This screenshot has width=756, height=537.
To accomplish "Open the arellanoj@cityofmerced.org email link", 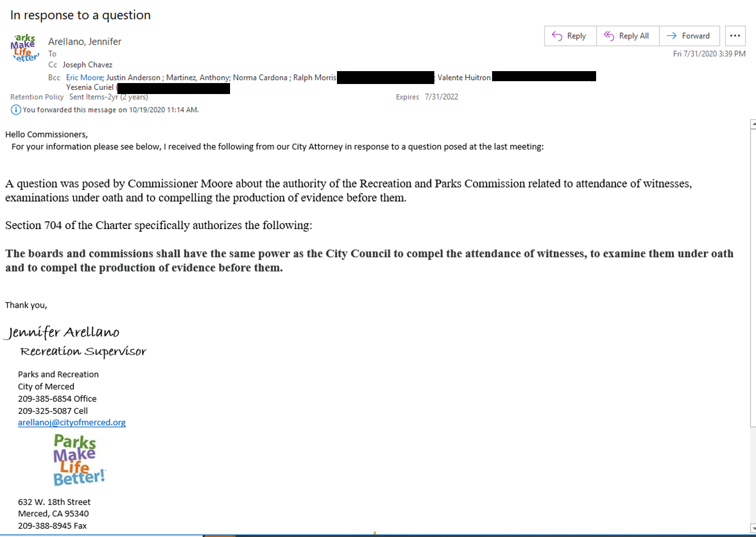I will point(72,422).
